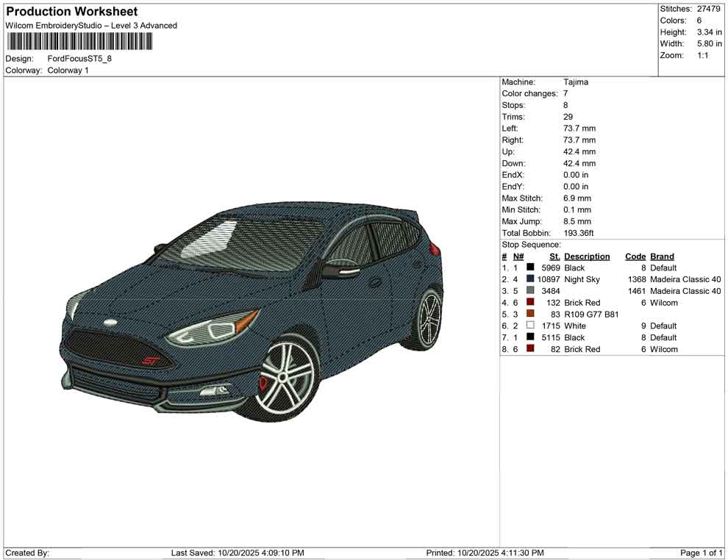Click the Ford Focus ST embroidery preview image

[251, 312]
